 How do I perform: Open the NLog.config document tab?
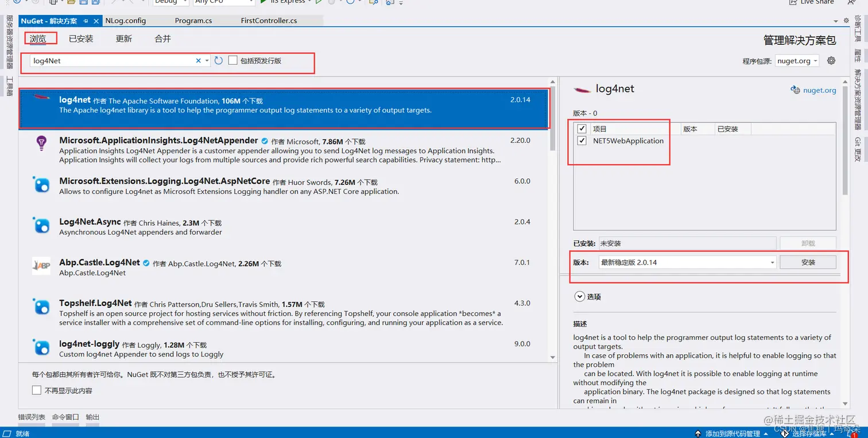pyautogui.click(x=126, y=21)
